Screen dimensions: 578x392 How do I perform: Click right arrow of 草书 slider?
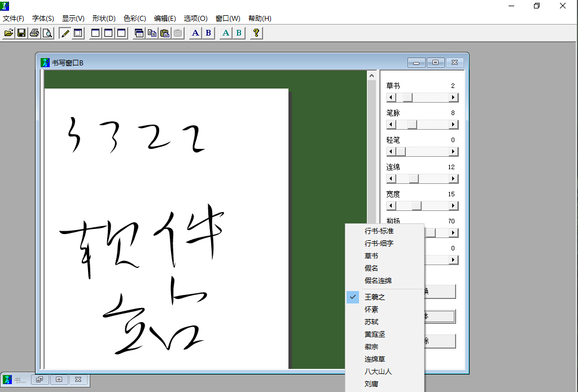point(453,98)
